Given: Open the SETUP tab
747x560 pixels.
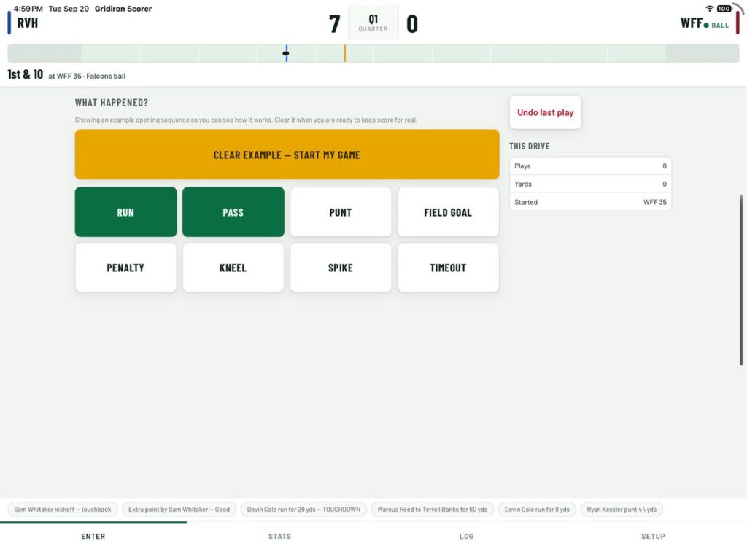Looking at the screenshot, I should (653, 536).
